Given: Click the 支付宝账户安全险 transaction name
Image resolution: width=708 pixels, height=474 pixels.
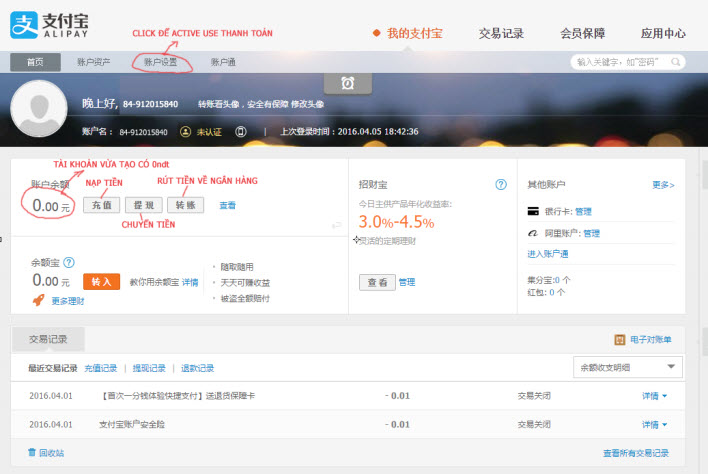Looking at the screenshot, I should (x=132, y=424).
